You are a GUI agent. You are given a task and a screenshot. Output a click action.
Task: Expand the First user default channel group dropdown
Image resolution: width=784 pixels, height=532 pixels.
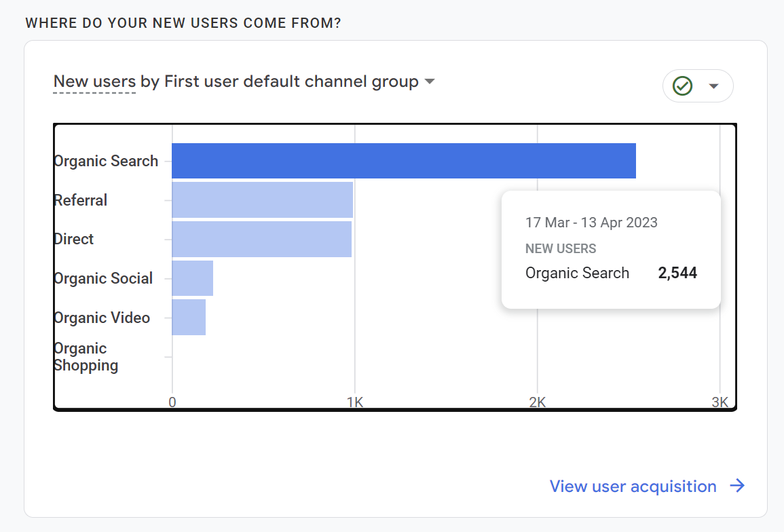pyautogui.click(x=429, y=82)
